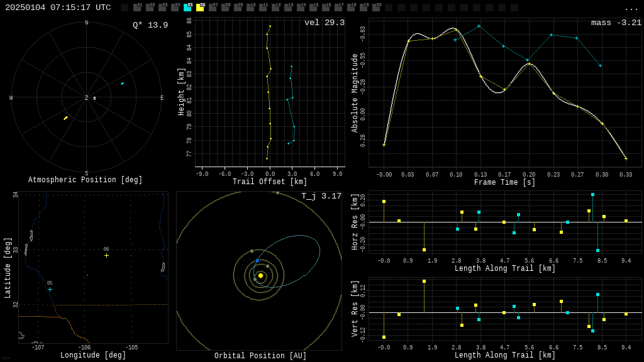Click the yellow station 06 map marker
This screenshot has width=644, height=362.
pyautogui.click(x=106, y=255)
